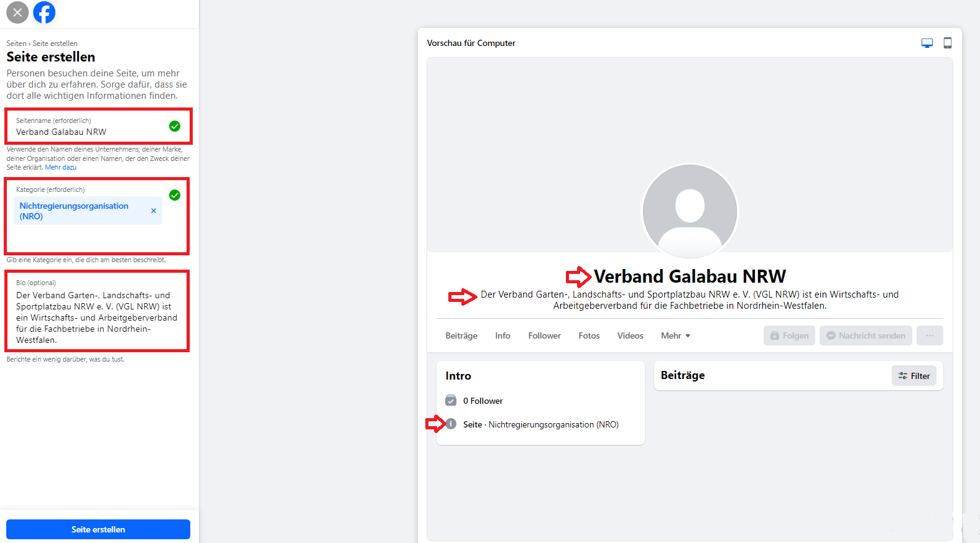
Task: Expand the Mehr dropdown tab
Action: 675,335
